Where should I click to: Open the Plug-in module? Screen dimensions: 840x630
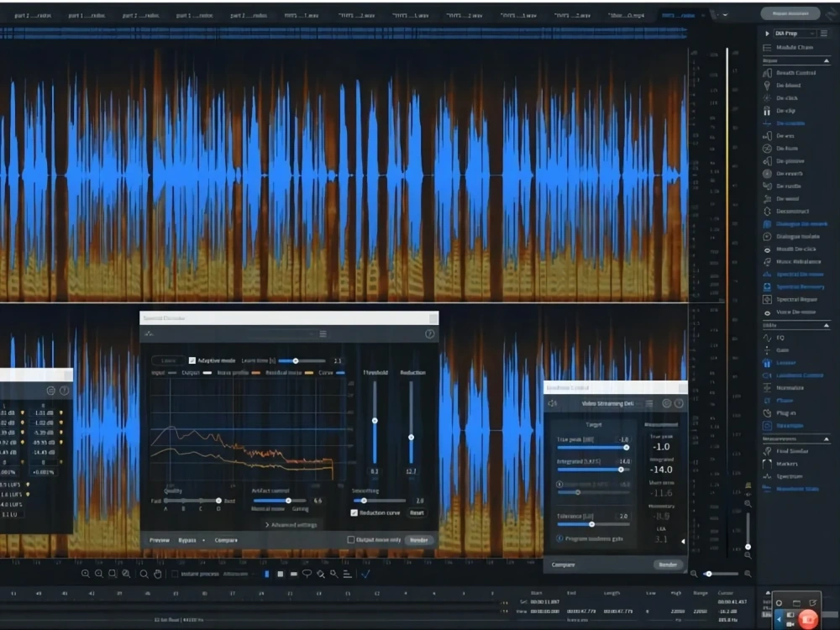coord(780,413)
